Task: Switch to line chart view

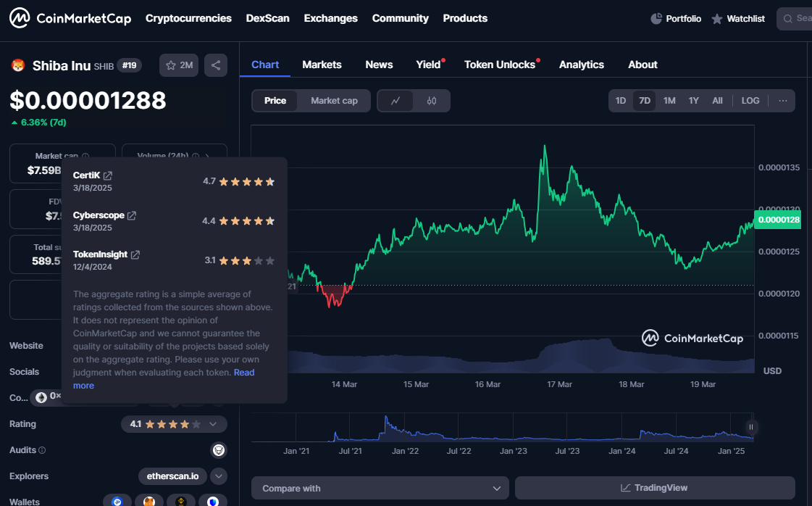Action: 395,101
